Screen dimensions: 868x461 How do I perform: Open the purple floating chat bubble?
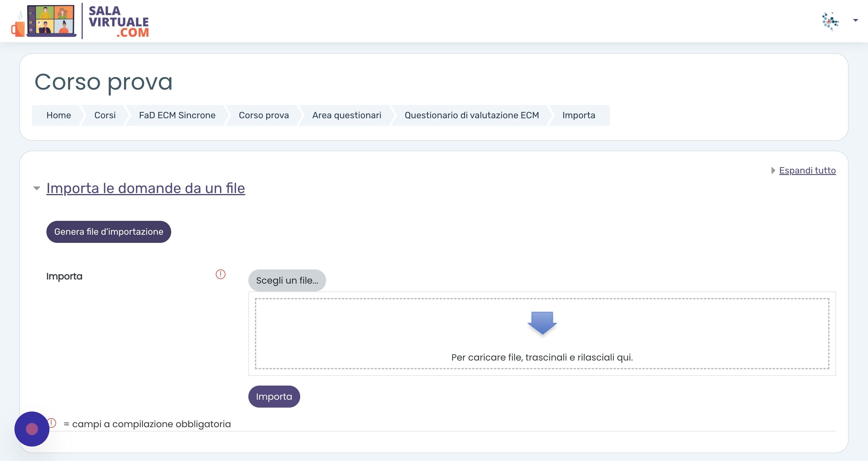[32, 429]
